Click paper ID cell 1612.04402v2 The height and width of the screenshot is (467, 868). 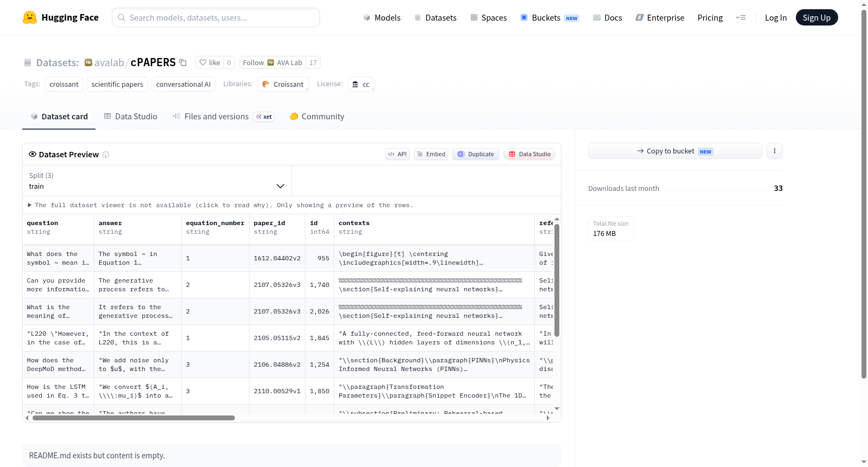[277, 258]
